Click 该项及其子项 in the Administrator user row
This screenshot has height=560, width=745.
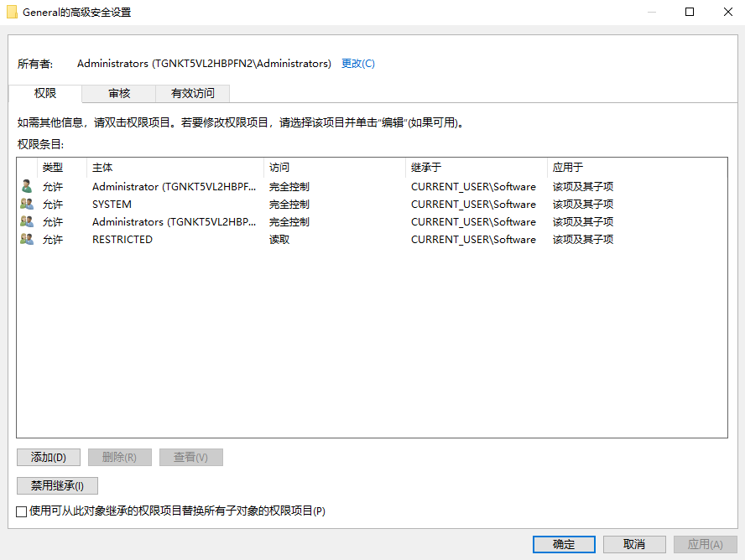coord(583,186)
